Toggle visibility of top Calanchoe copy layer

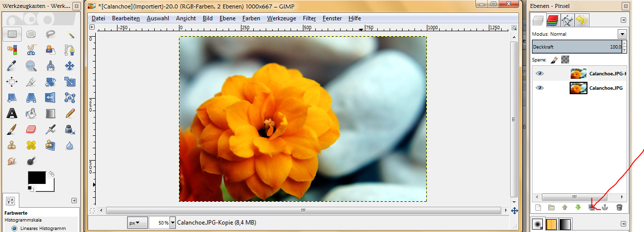tap(540, 73)
